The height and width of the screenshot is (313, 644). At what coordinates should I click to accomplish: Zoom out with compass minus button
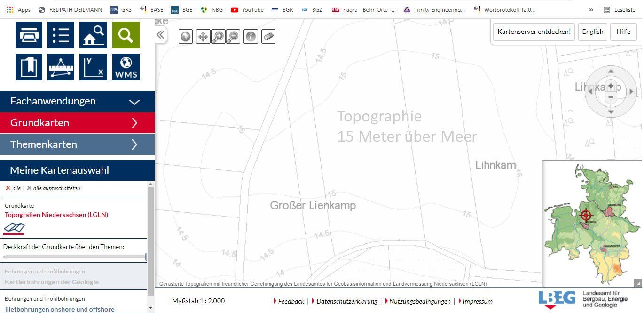coord(611,97)
